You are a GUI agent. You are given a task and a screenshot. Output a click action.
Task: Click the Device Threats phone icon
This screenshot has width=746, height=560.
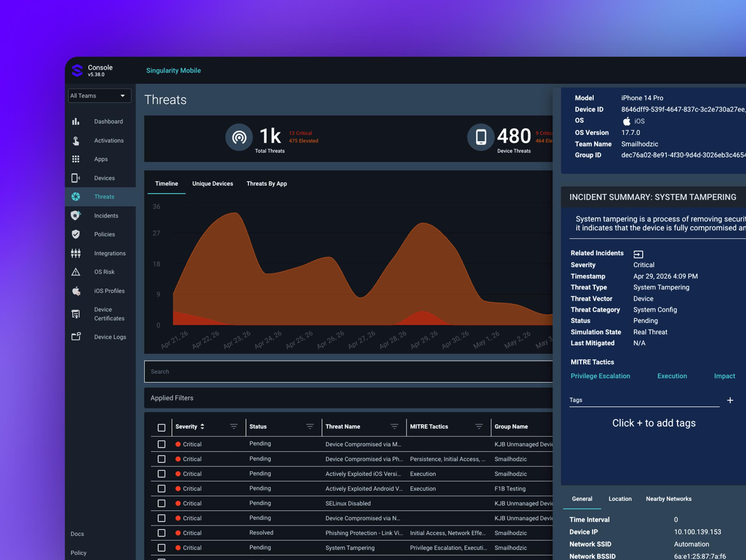tap(481, 137)
